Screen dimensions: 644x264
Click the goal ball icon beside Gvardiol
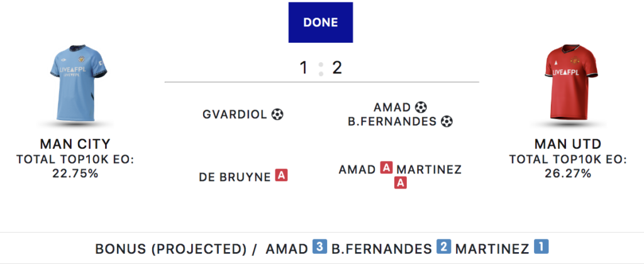277,114
